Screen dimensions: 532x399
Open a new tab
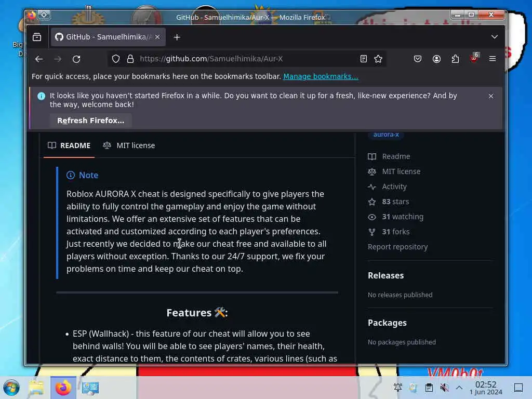(177, 37)
